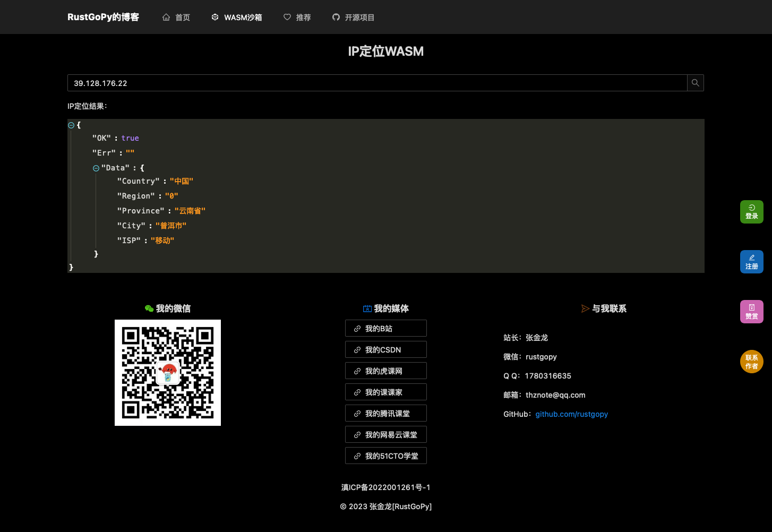Click the 微信:rustgopy contact line

tap(530, 357)
